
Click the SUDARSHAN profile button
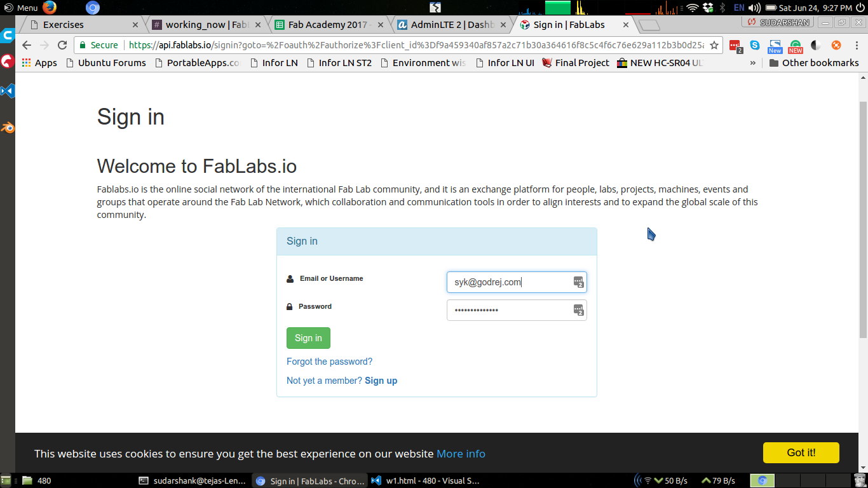pyautogui.click(x=779, y=22)
